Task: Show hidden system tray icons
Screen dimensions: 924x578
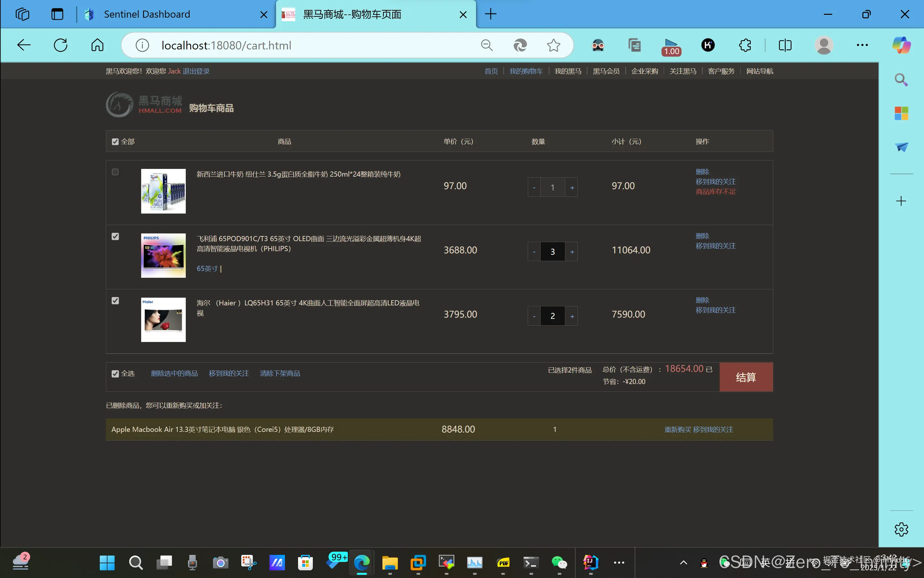Action: coord(683,563)
